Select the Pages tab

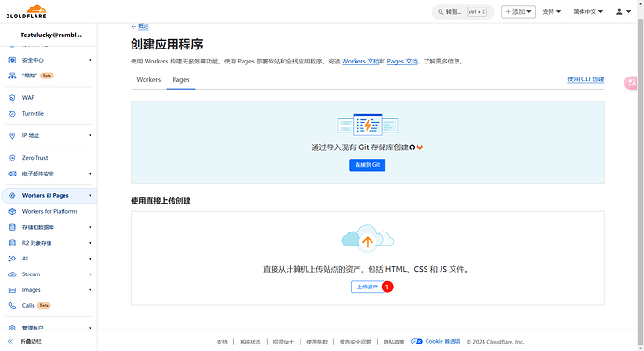(x=181, y=79)
